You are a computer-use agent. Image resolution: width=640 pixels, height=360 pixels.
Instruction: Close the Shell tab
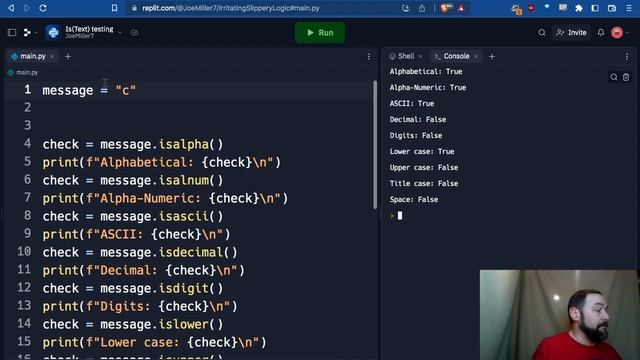click(x=420, y=56)
